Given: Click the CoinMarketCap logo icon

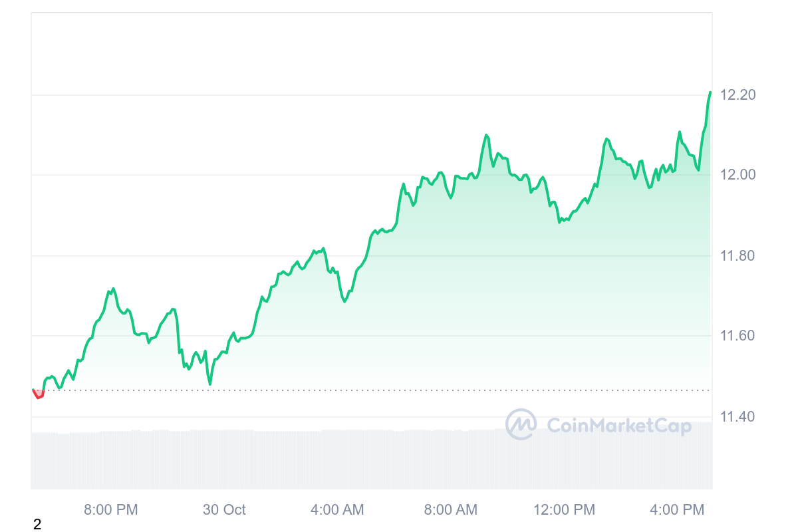Looking at the screenshot, I should [521, 424].
